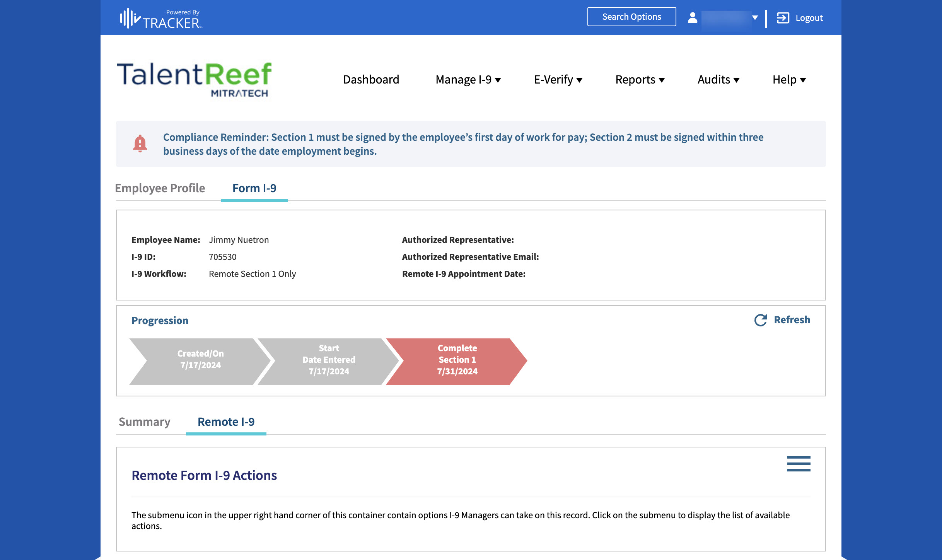This screenshot has height=560, width=942.
Task: Click the I-9 ID value 705530
Action: pos(223,257)
